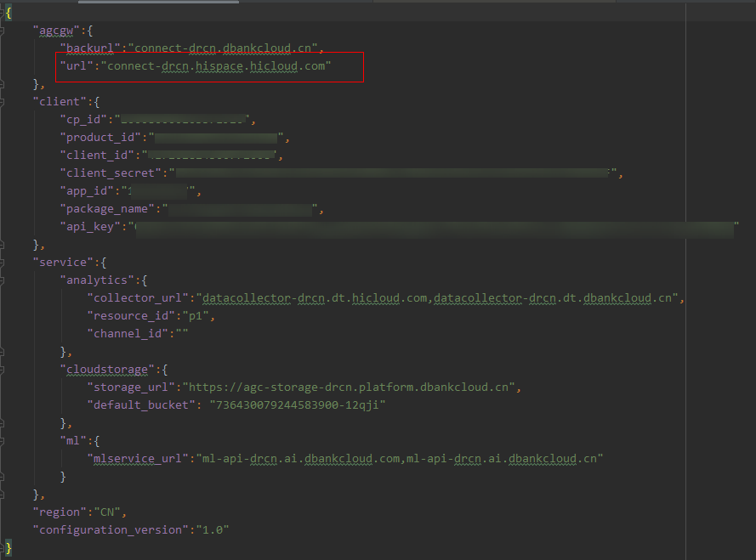756x560 pixels.
Task: Click the "cloudstorage" key name
Action: pos(107,369)
